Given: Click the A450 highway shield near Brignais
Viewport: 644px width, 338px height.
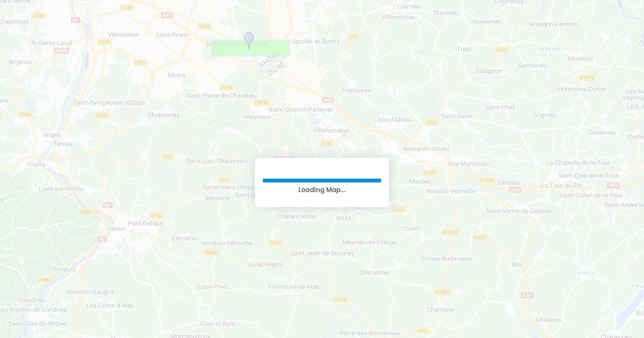Looking at the screenshot, I should coord(61,50).
